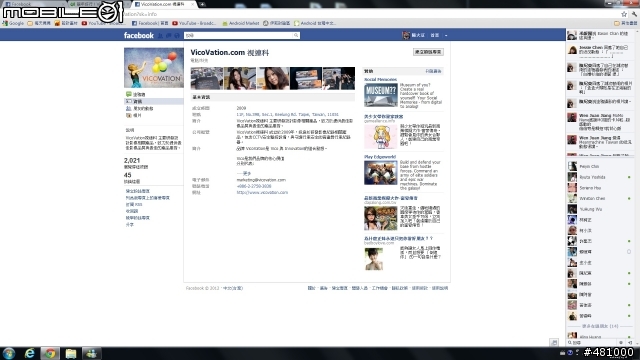Open the YouTube - Broadc... bookmark
Image resolution: width=640 pixels, height=360 pixels.
point(194,23)
